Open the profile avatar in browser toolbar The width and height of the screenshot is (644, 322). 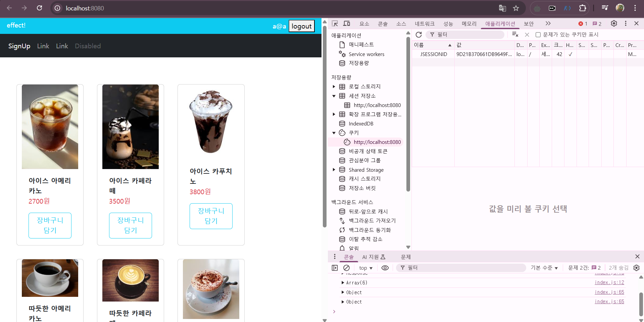pyautogui.click(x=620, y=8)
